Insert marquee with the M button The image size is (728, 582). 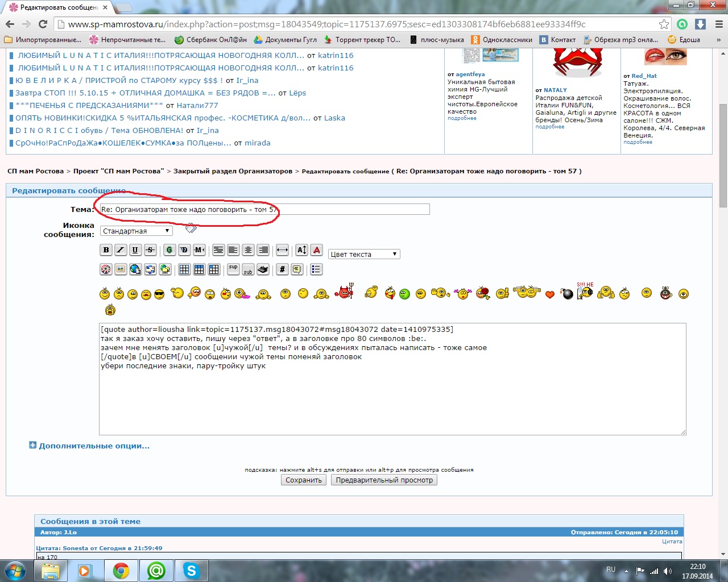199,250
